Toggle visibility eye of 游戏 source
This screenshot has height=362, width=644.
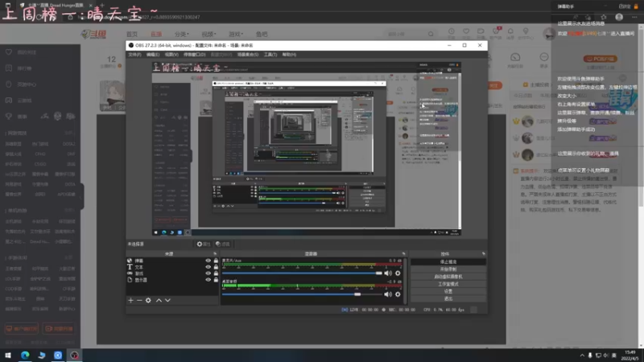pos(208,274)
